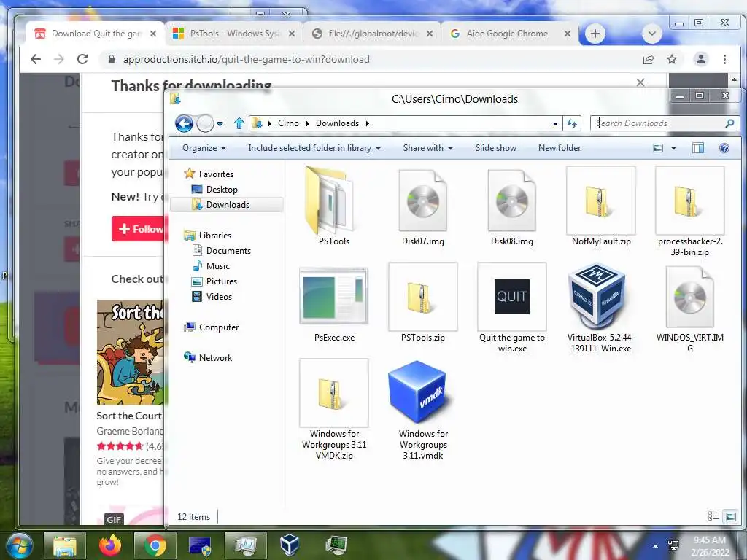Switch to file://./globalroot tab
Screen dimensions: 747x560
[373, 34]
